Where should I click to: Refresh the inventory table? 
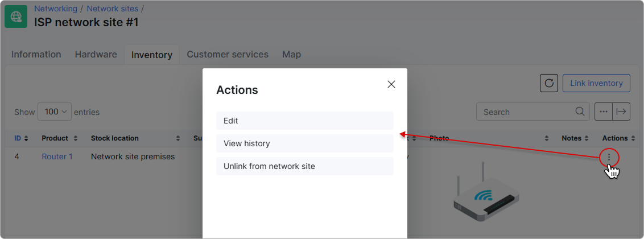click(549, 83)
